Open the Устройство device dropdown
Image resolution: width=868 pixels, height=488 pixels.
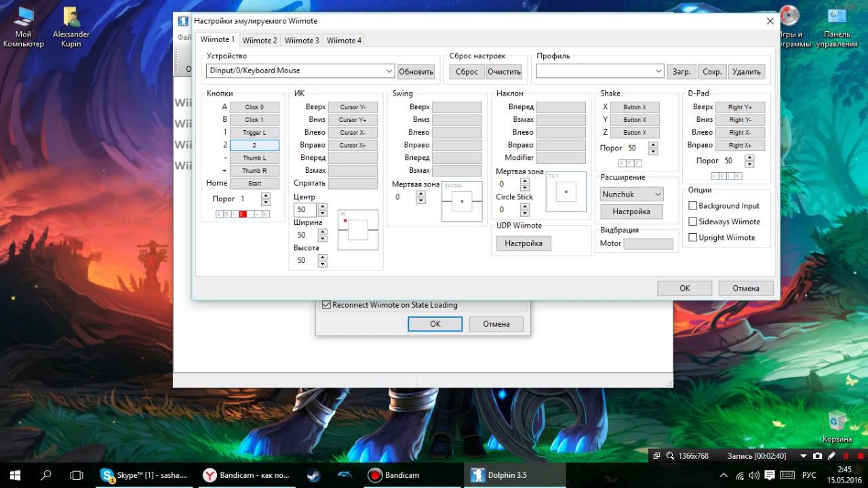click(300, 70)
